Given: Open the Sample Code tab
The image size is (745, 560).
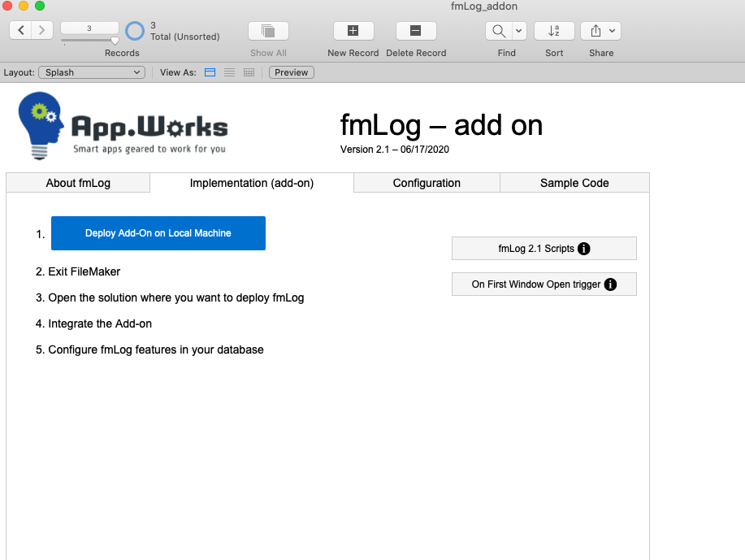Looking at the screenshot, I should click(574, 183).
